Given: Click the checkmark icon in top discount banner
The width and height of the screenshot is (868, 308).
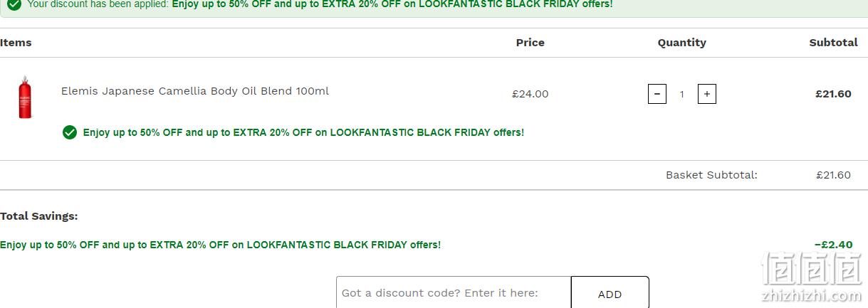Looking at the screenshot, I should 14,4.
